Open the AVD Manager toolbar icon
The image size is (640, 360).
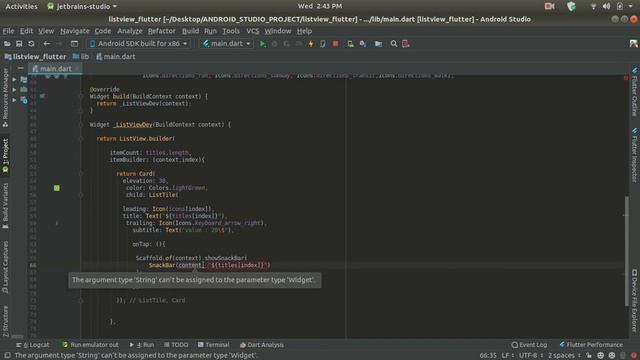(x=350, y=44)
